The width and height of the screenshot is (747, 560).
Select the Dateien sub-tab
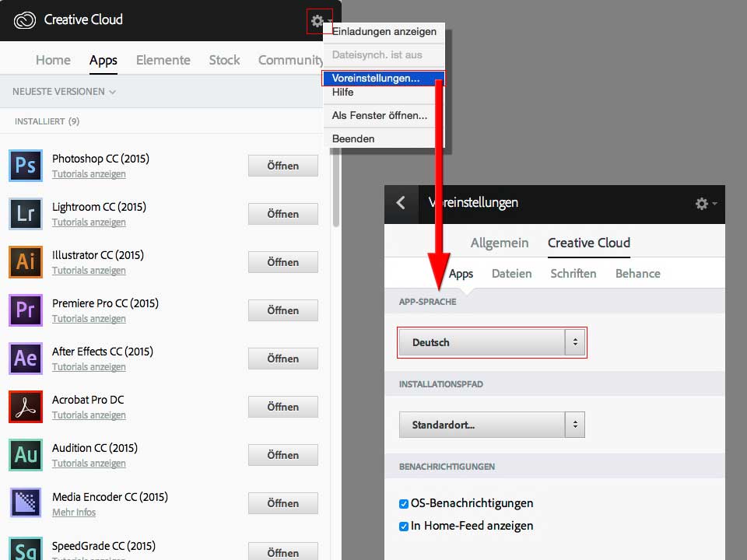[512, 273]
